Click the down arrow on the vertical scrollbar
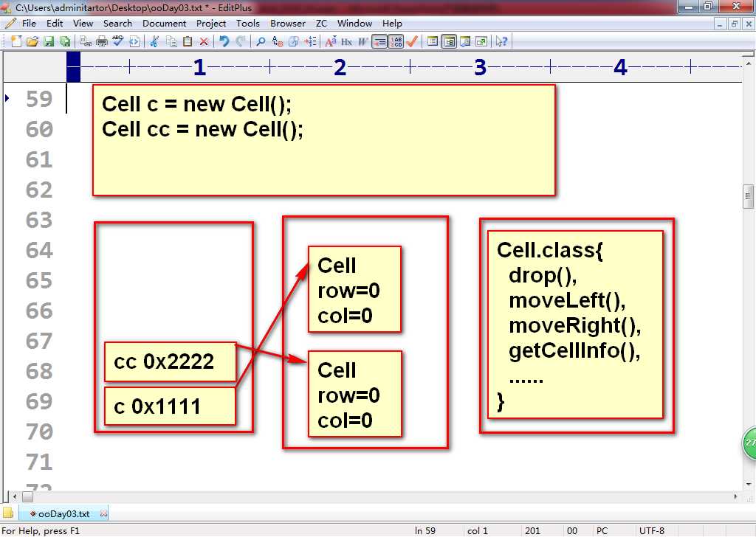Image resolution: width=756 pixels, height=537 pixels. pos(749,484)
